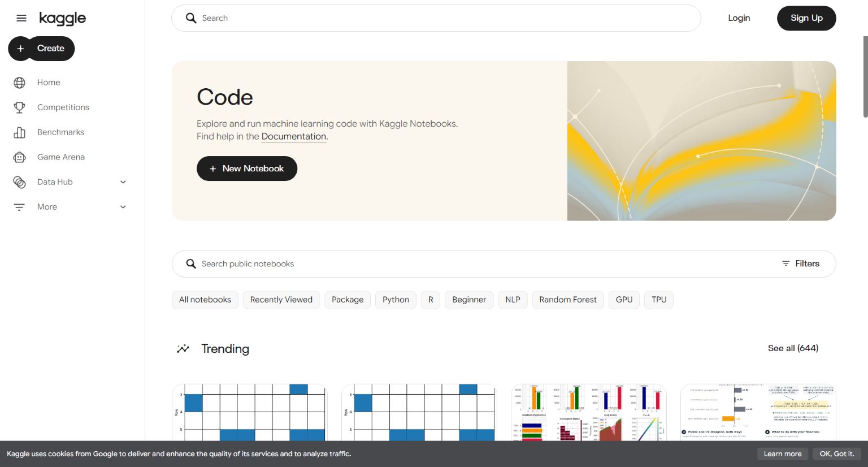Select the Python filter chip

coord(396,300)
